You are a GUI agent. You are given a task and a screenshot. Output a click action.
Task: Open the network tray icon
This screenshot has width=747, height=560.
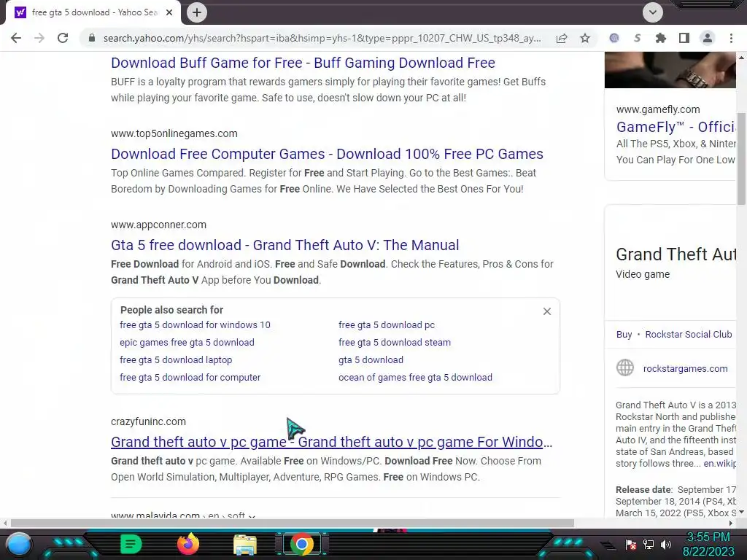point(649,545)
